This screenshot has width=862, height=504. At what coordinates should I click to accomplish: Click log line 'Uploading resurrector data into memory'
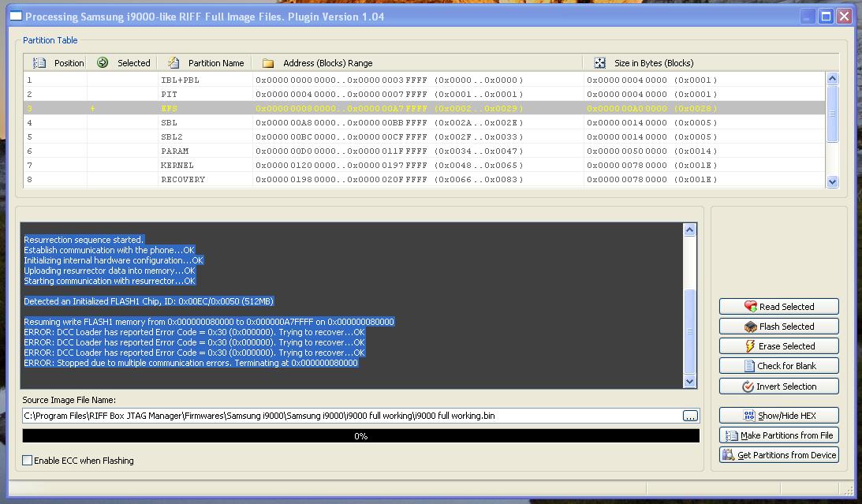coord(110,271)
